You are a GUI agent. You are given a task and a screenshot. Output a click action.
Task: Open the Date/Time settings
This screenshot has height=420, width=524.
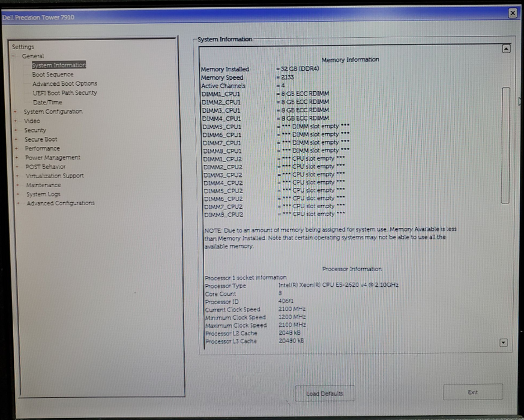(x=47, y=102)
